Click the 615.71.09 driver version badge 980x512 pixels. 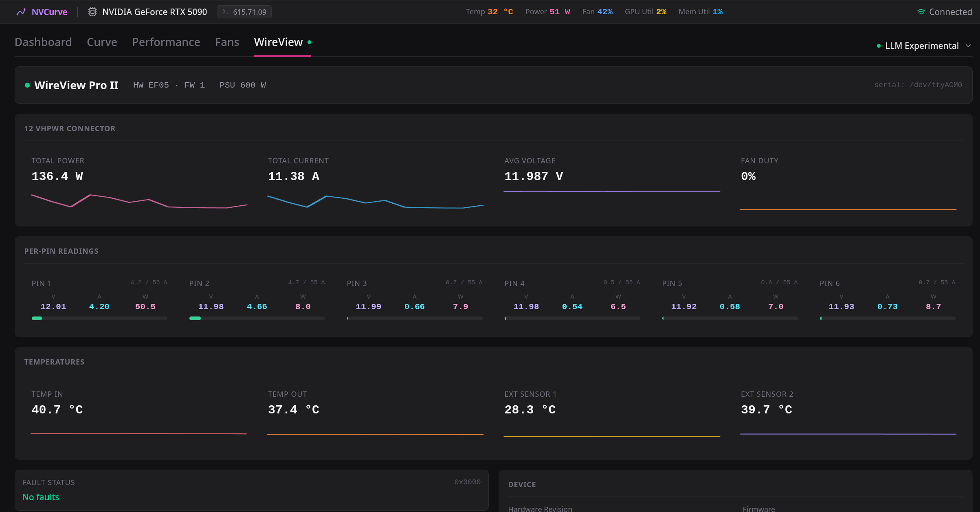244,12
